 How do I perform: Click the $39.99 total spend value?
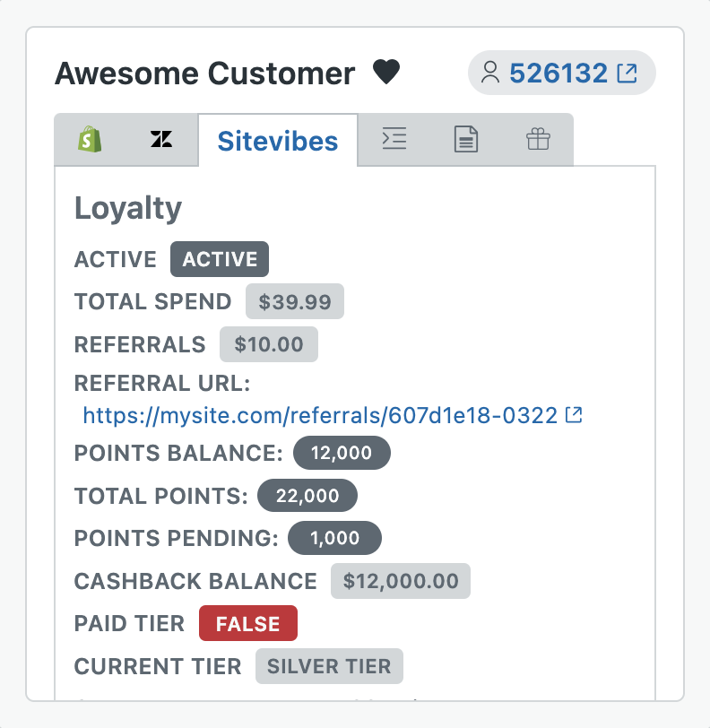coord(295,302)
